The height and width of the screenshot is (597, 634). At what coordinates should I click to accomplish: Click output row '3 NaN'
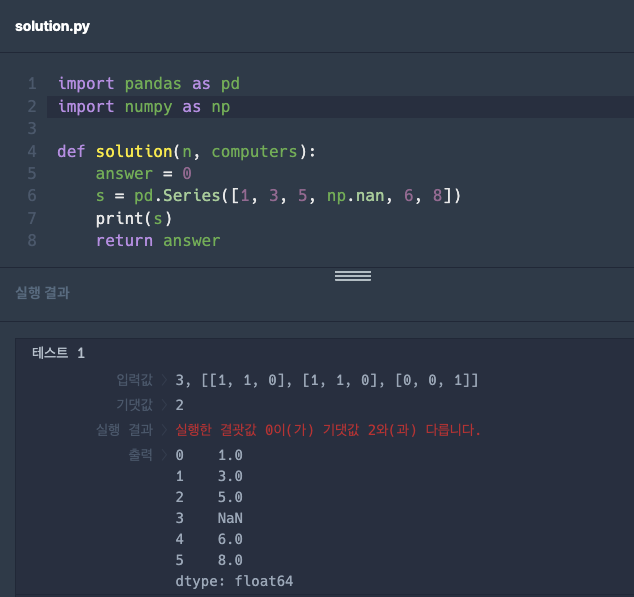coord(209,518)
